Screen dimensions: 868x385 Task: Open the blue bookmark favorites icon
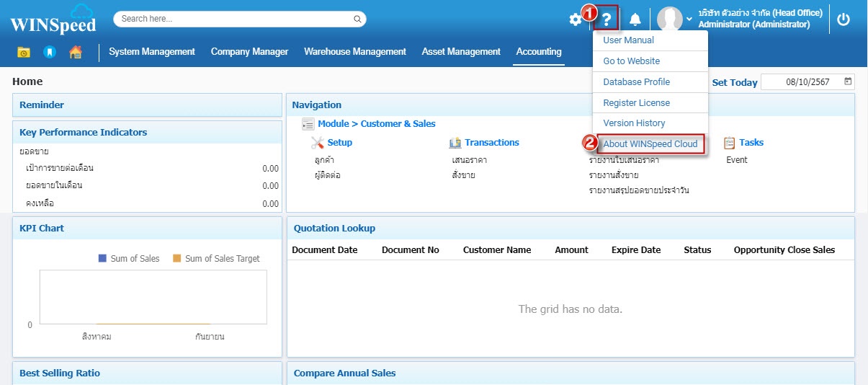49,52
